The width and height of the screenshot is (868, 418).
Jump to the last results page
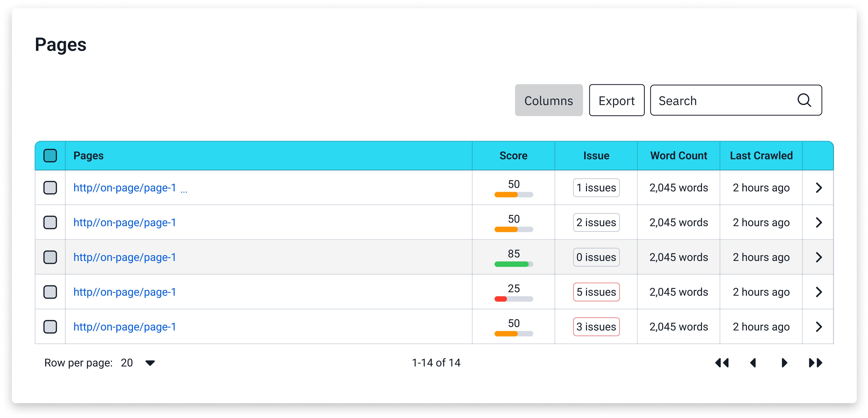tap(815, 363)
